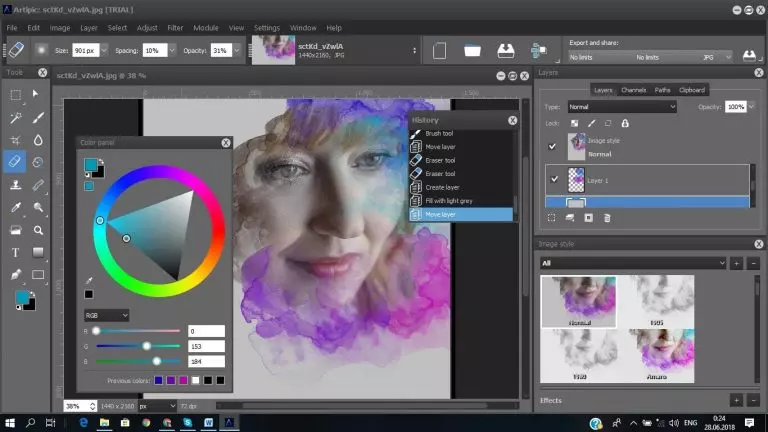Toggle the lock transparent pixels icon
This screenshot has width=768, height=432.
click(x=574, y=123)
